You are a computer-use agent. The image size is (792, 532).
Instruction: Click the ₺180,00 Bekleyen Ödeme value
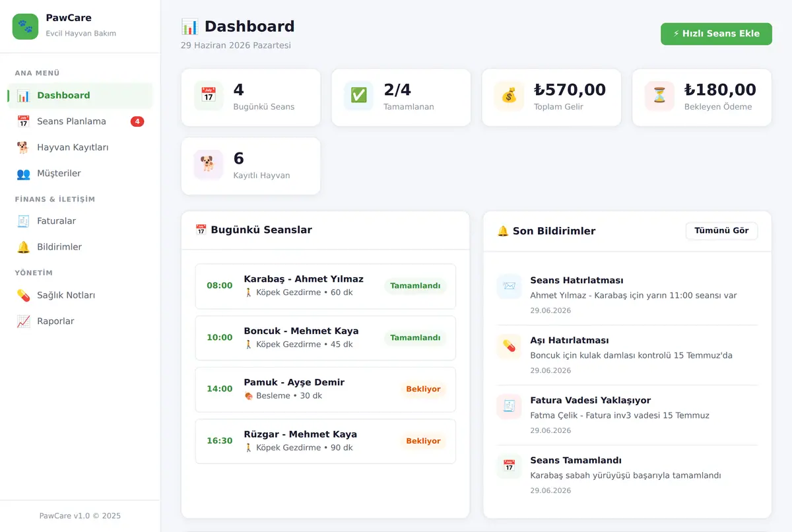(x=720, y=90)
